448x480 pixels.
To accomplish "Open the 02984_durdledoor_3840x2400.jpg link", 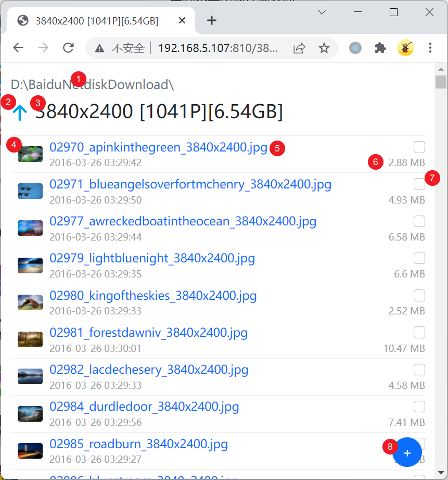I will (144, 407).
